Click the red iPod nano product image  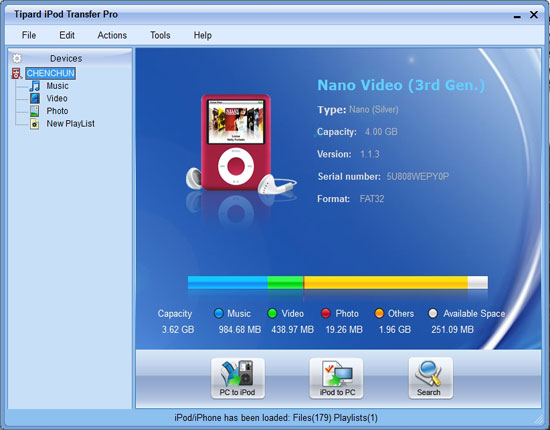pyautogui.click(x=236, y=142)
